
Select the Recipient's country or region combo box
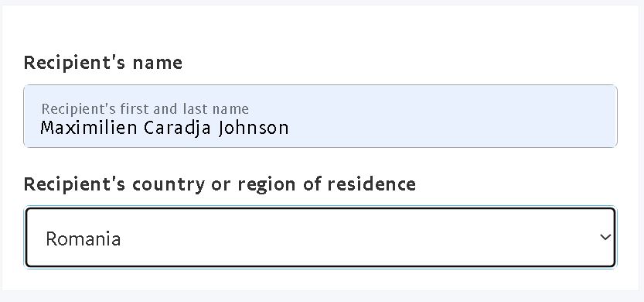[320, 238]
